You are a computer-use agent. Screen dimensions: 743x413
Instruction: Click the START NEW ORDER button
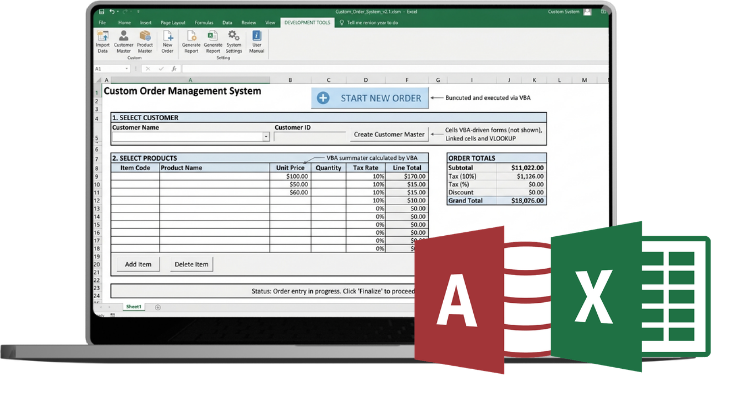click(370, 98)
